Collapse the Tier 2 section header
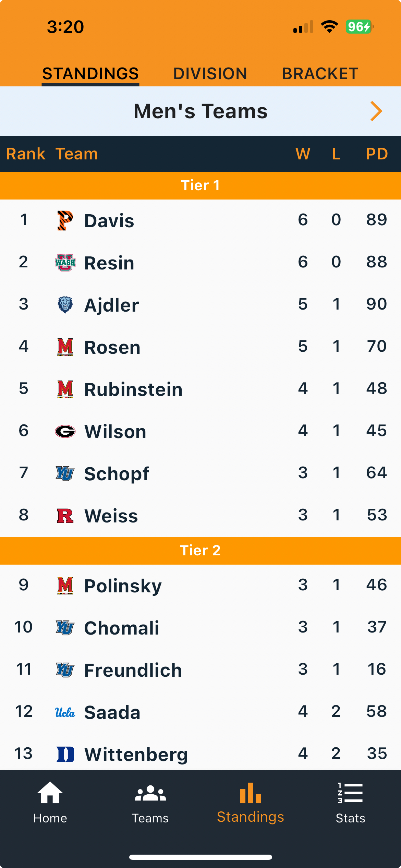The height and width of the screenshot is (868, 401). click(200, 551)
